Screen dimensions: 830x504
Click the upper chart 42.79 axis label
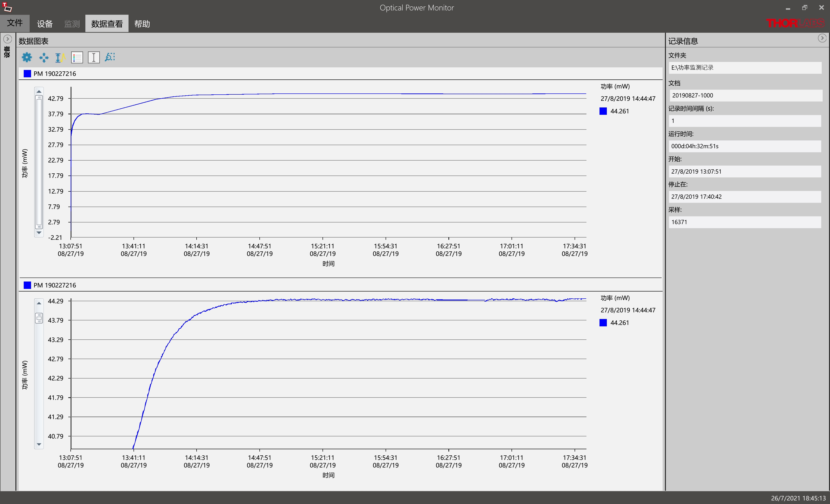pos(55,99)
